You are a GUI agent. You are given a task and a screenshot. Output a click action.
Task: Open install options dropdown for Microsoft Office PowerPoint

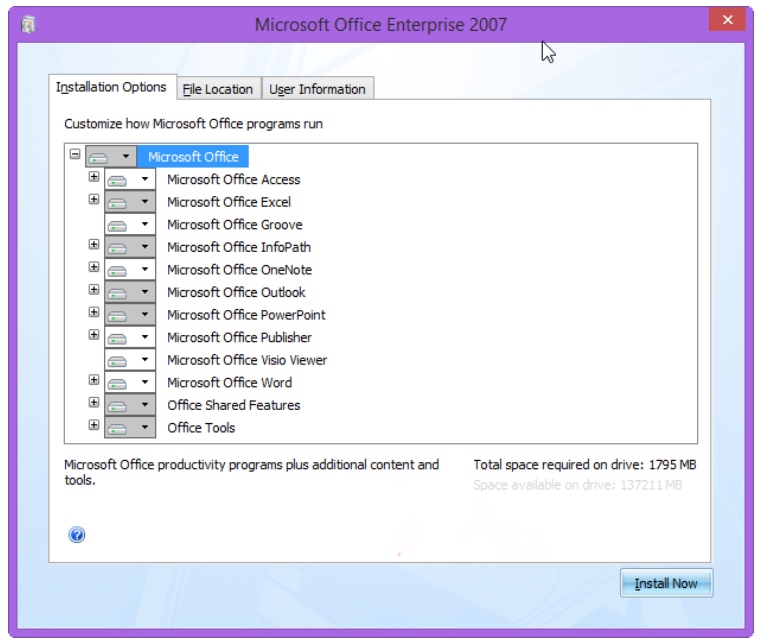[145, 315]
